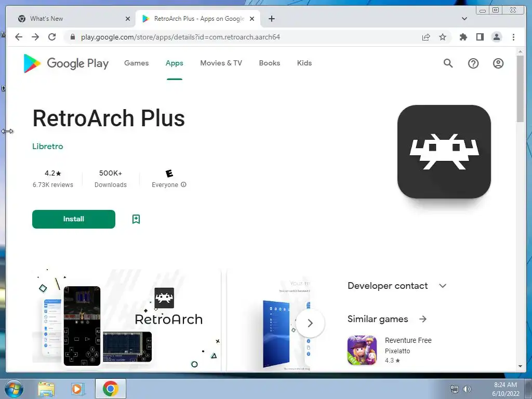The image size is (532, 399).
Task: Close the RetroArch Plus tab
Action: pos(252,19)
